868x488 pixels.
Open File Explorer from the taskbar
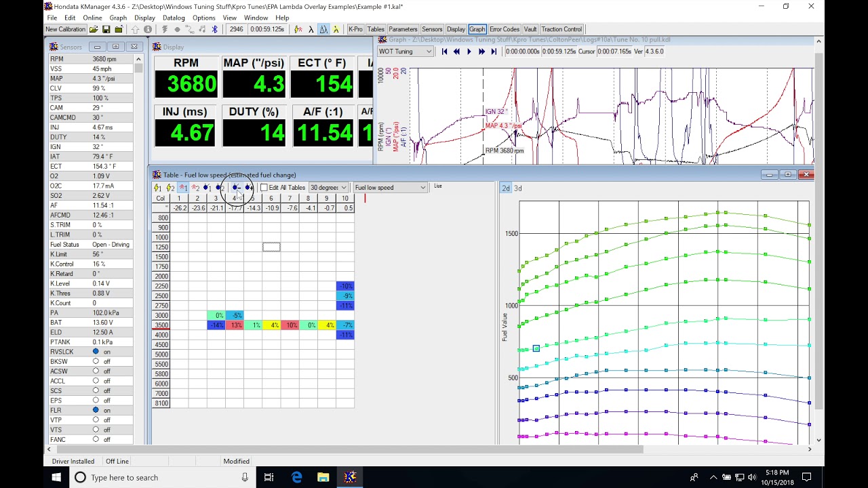pos(323,477)
